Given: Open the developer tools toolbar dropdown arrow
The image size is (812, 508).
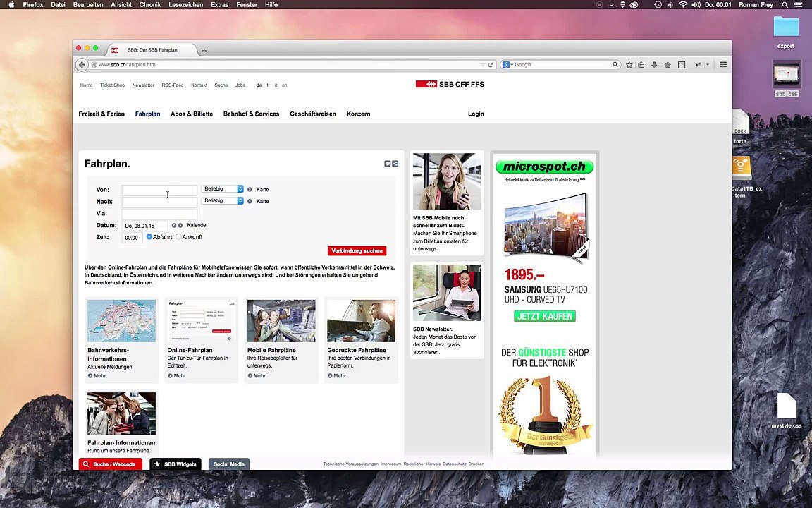Looking at the screenshot, I should click(x=708, y=65).
